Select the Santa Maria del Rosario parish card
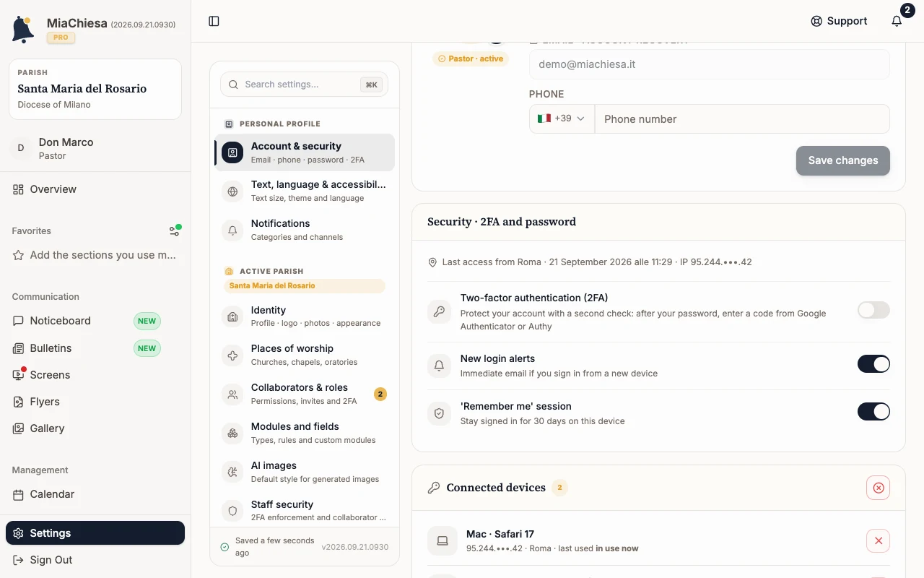This screenshot has height=578, width=924. 95,89
